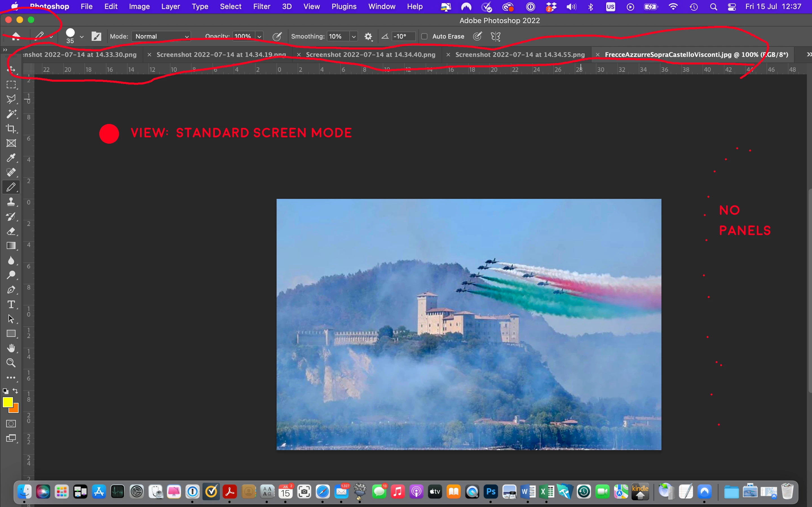Select the Clone Stamp tool
The height and width of the screenshot is (507, 812).
coord(11,201)
